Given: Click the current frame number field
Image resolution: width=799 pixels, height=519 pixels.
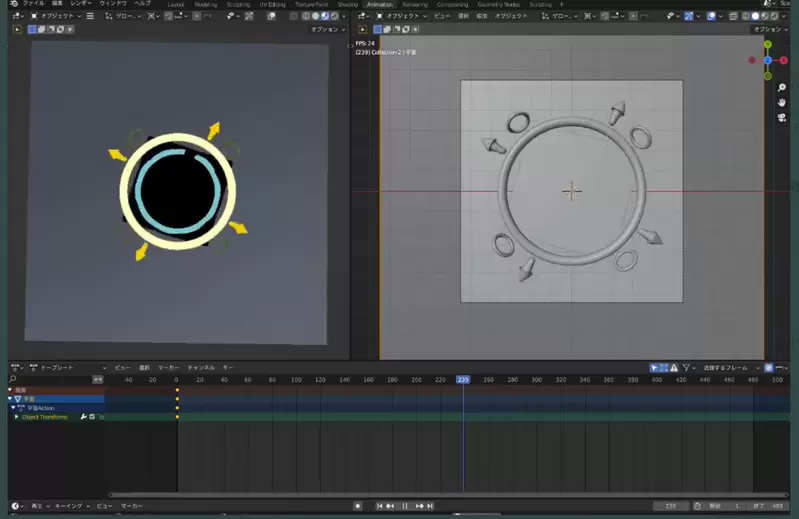Looking at the screenshot, I should click(671, 506).
